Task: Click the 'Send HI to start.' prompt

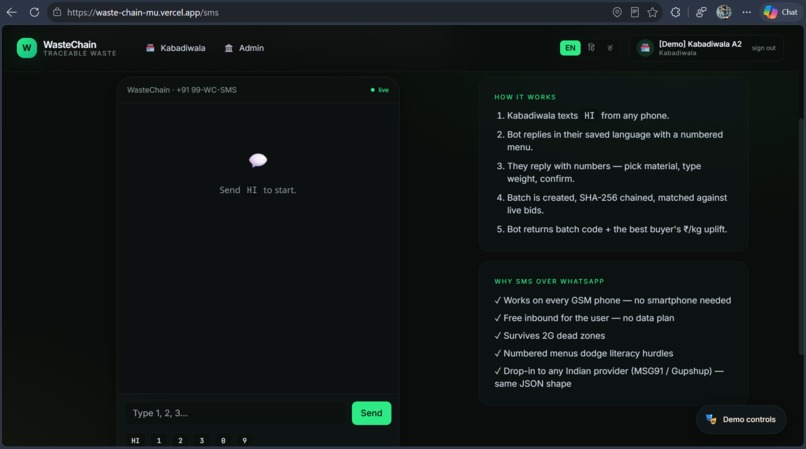Action: pos(258,190)
